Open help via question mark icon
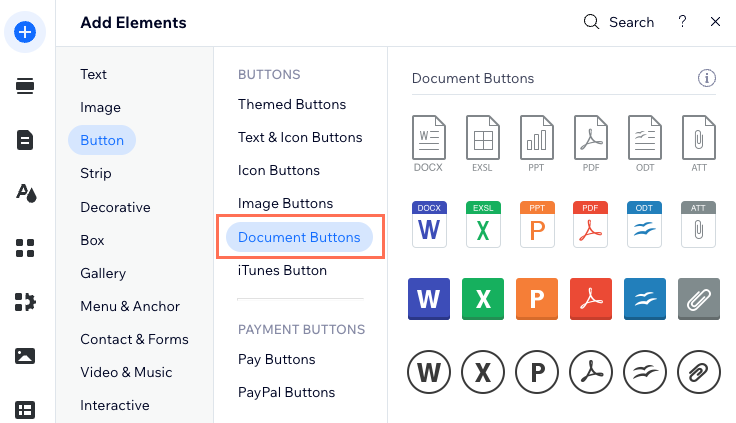 [x=682, y=22]
